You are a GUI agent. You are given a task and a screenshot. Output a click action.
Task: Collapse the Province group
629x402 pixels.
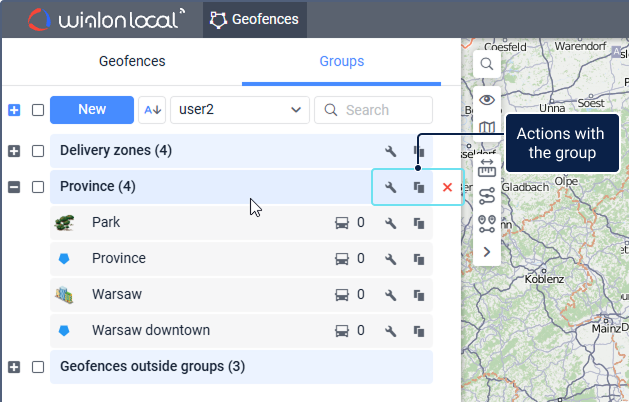[x=14, y=187]
